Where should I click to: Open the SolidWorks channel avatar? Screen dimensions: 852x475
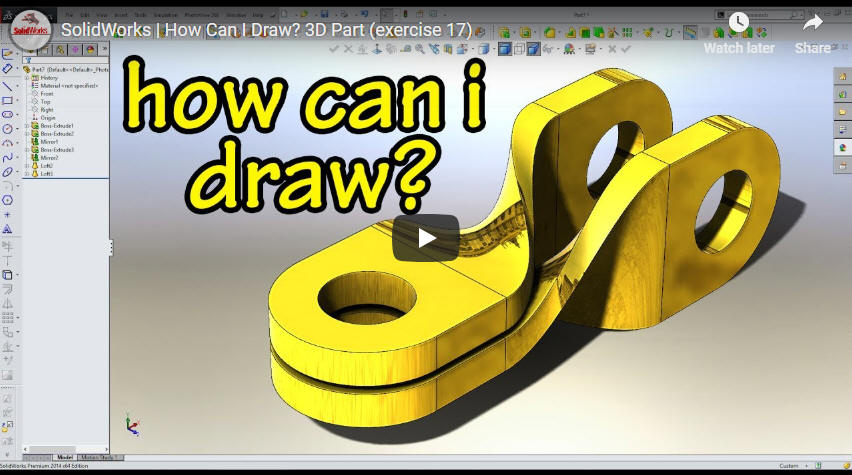pyautogui.click(x=31, y=30)
